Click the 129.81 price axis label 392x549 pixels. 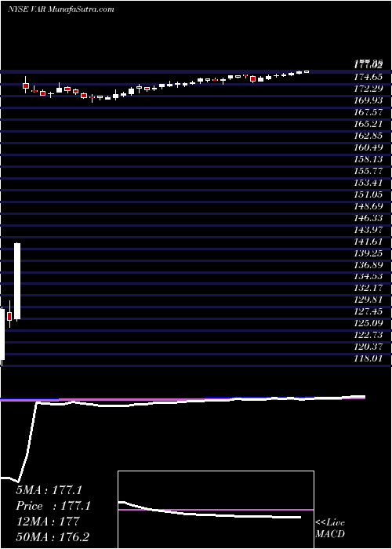pos(368,300)
